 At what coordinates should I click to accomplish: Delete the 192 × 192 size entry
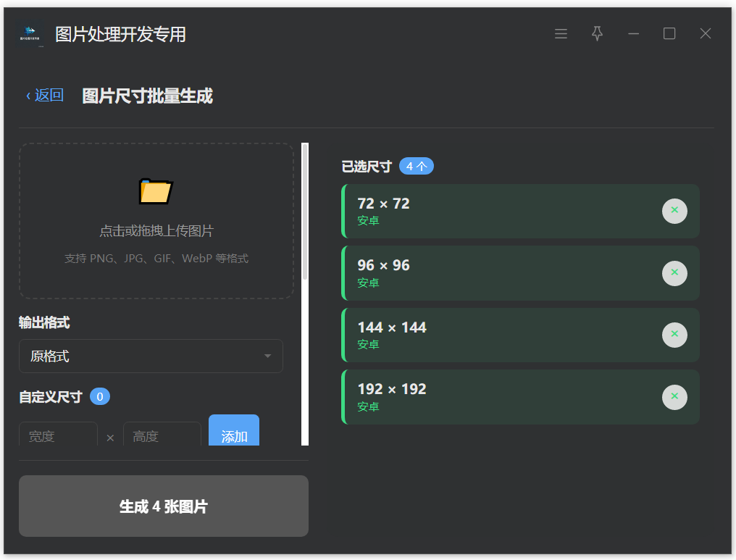674,397
